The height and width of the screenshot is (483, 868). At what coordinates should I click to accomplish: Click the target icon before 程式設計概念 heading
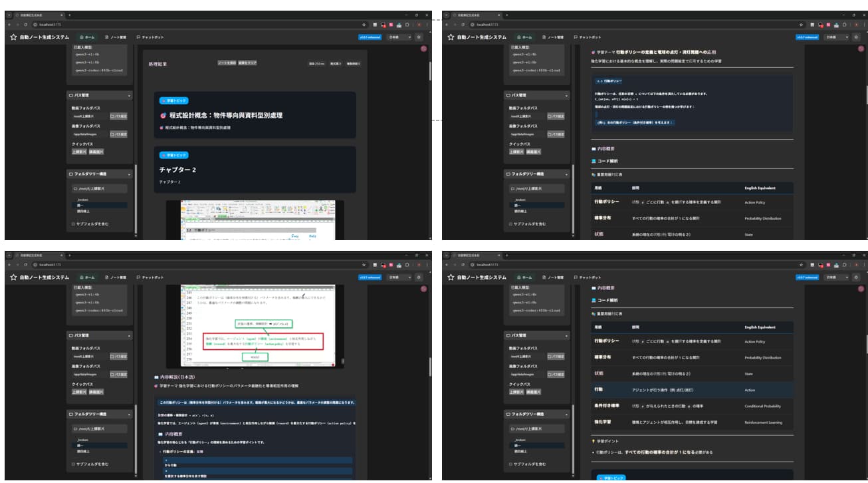tap(163, 115)
